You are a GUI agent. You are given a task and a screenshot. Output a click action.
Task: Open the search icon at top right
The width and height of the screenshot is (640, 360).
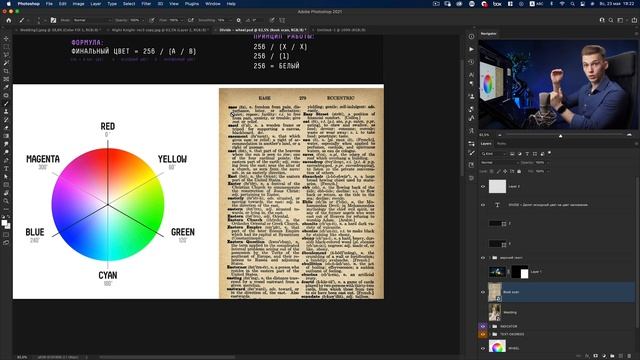(x=611, y=20)
